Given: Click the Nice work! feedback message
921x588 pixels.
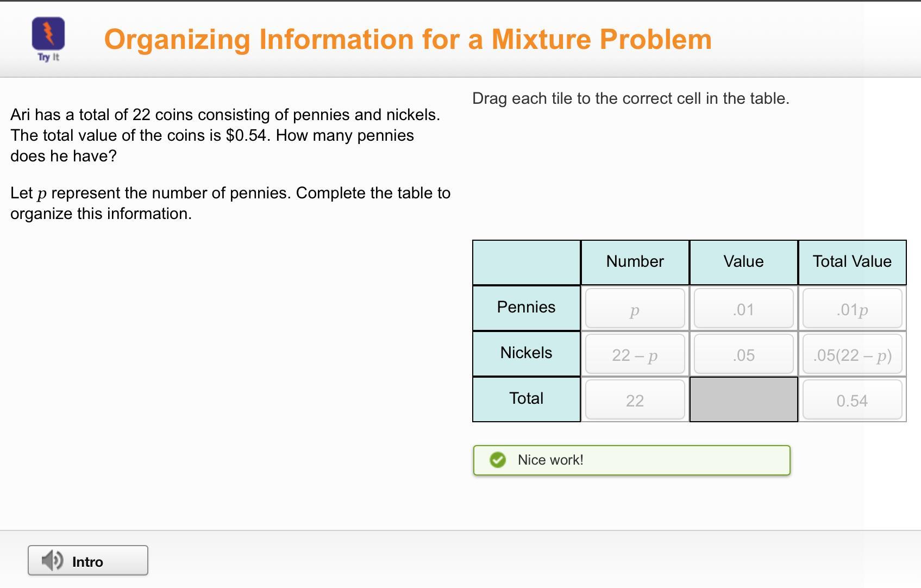Looking at the screenshot, I should (x=631, y=460).
